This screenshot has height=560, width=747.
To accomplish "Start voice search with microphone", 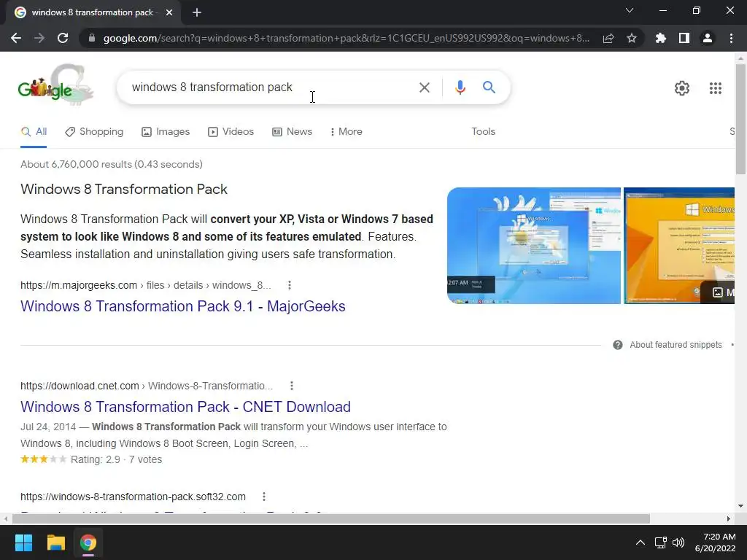I will [x=460, y=87].
